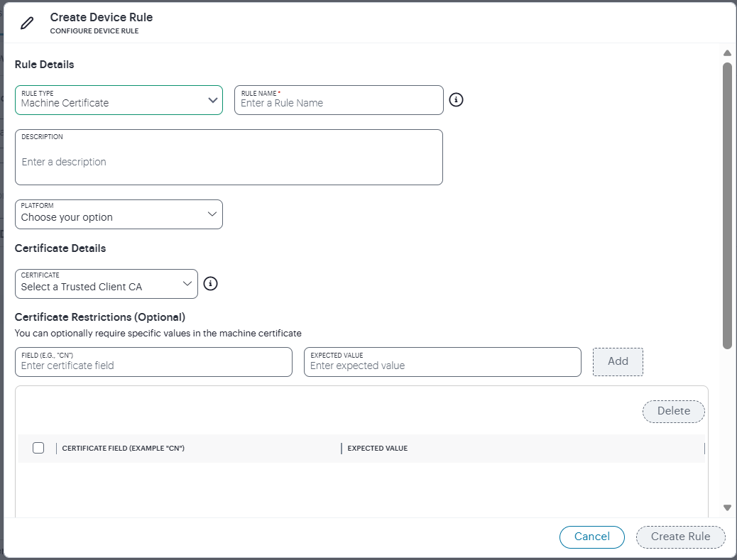The image size is (737, 560).
Task: Cancel the device rule creation
Action: (591, 537)
